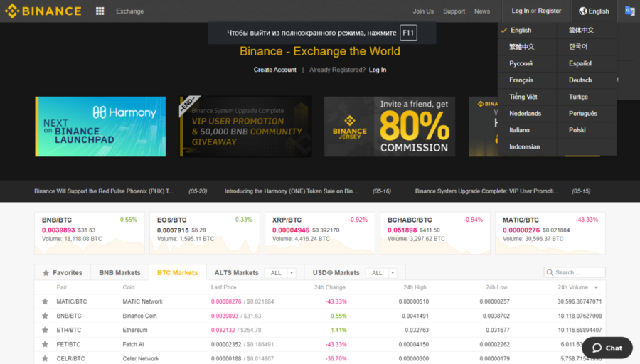Select Русский from language list
Viewport: 640px width, 364px height.
point(521,63)
